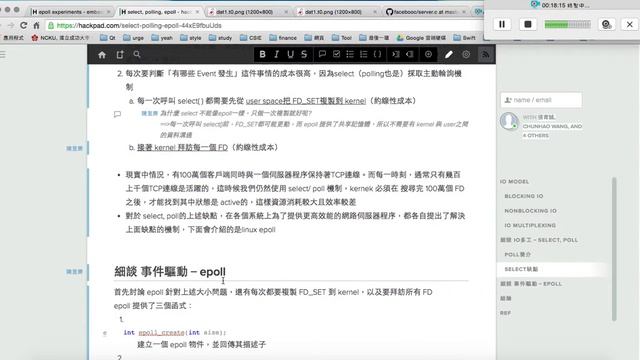Click the collaborator avatar
The width and height of the screenshot is (640, 360).
509,121
